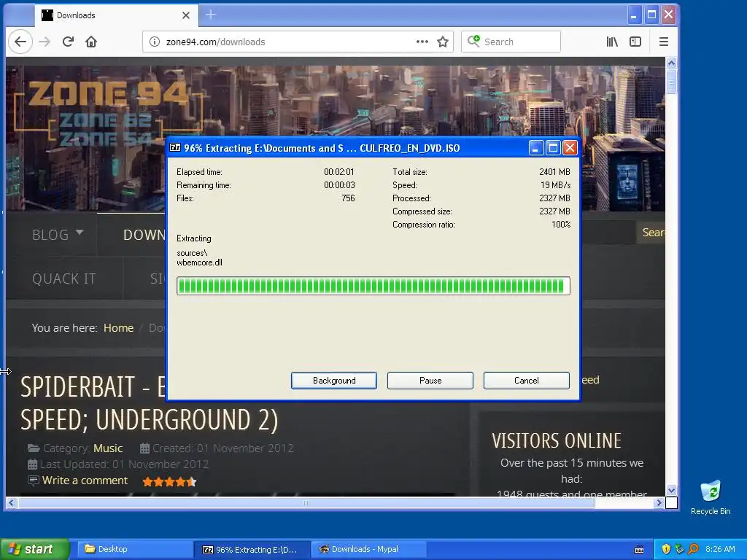Click the wbemcore.dll file name text
The width and height of the screenshot is (747, 560).
(199, 262)
